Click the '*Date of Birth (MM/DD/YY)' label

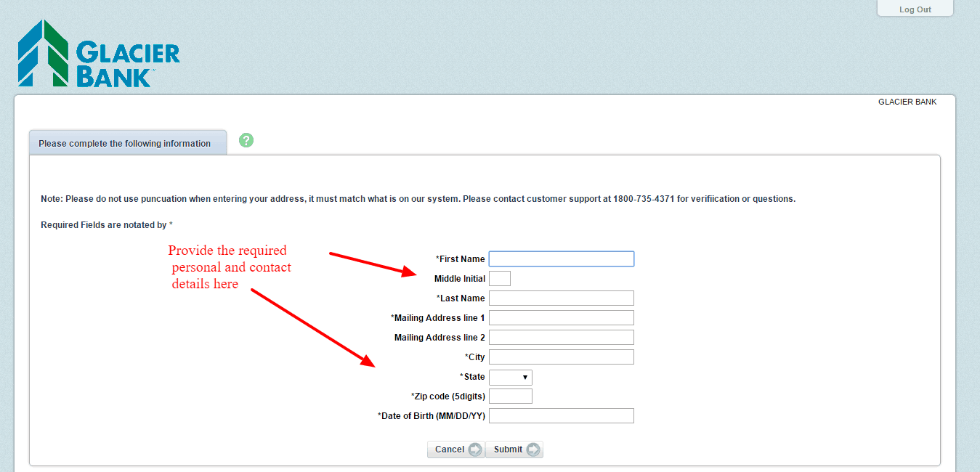pyautogui.click(x=432, y=416)
